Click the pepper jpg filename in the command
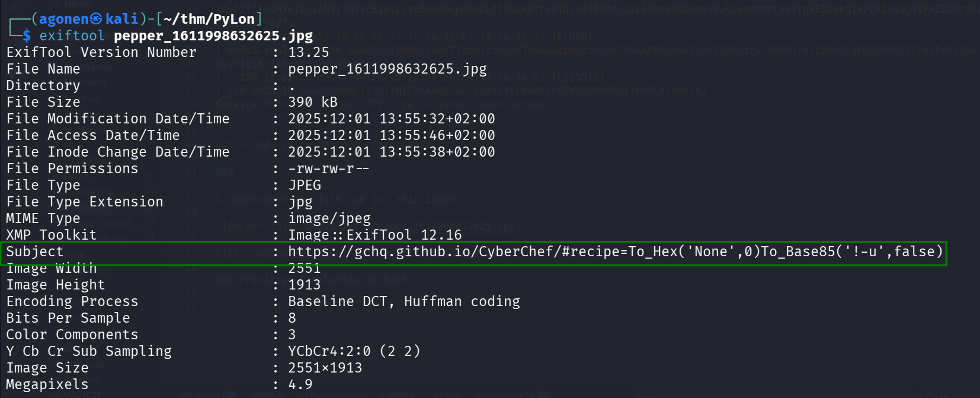Screen dimensions: 980x398 (x=213, y=36)
